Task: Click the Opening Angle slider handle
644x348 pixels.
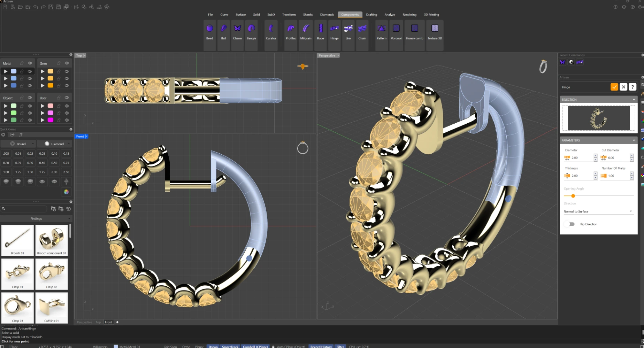Action: click(x=573, y=196)
